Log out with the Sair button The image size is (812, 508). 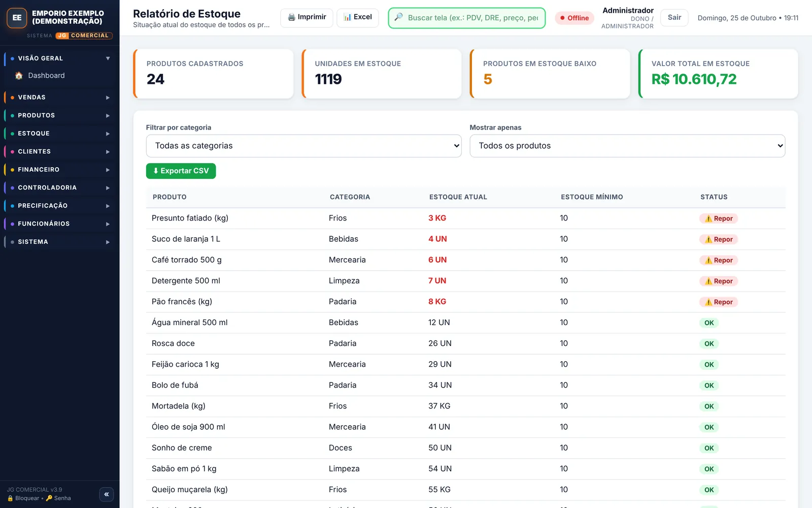click(674, 17)
